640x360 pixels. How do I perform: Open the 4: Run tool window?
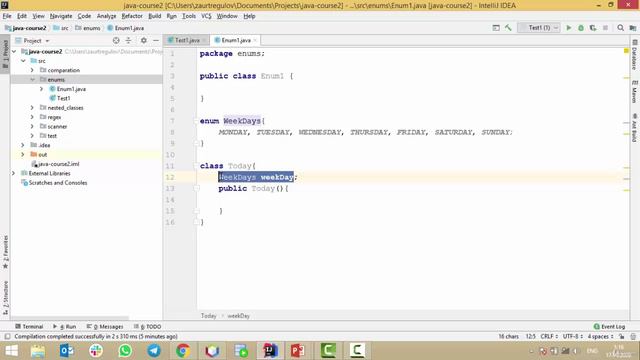64,327
